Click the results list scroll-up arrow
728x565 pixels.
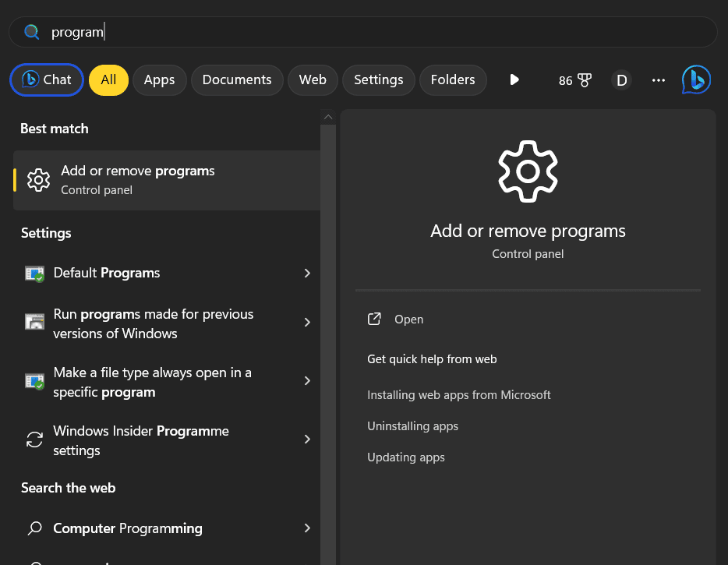[328, 117]
